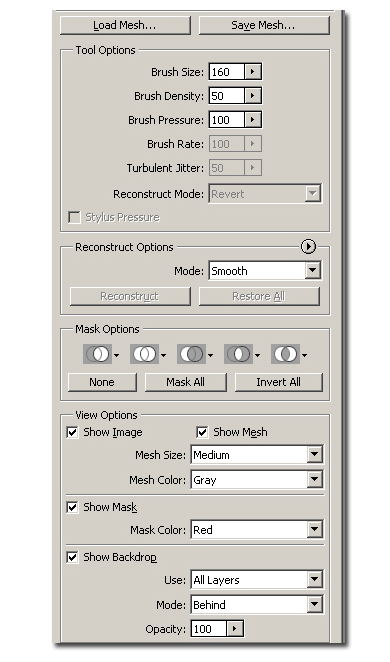This screenshot has width=390, height=662.
Task: Click the Intersect with Selection mask icon
Action: 238,354
